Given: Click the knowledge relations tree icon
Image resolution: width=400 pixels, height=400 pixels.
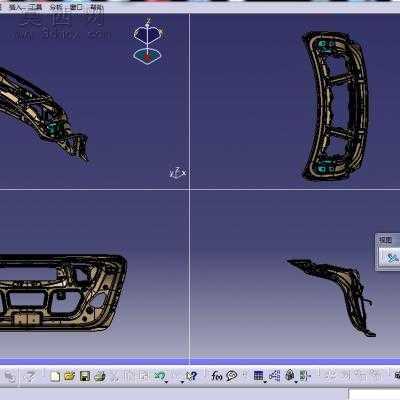Looking at the screenshot, I should [275, 376].
